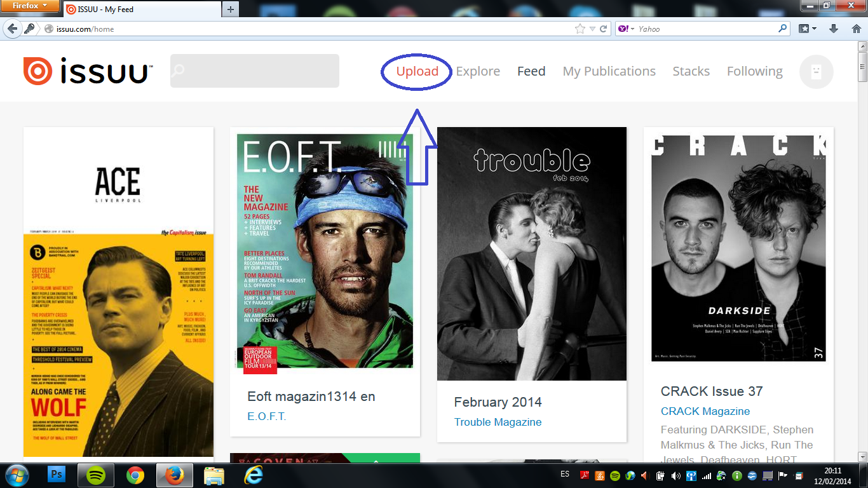Open Spotify from the taskbar
The height and width of the screenshot is (488, 868).
click(x=96, y=475)
